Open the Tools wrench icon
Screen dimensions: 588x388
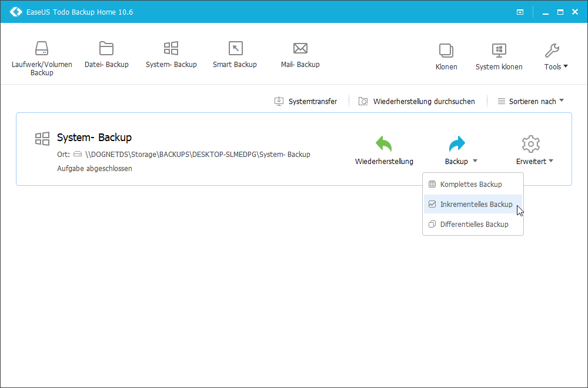(552, 51)
